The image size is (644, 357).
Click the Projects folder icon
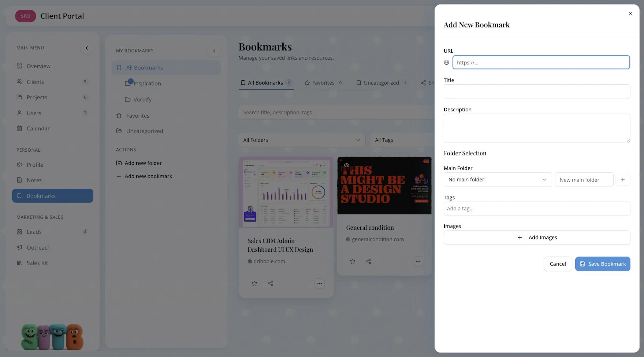[19, 97]
